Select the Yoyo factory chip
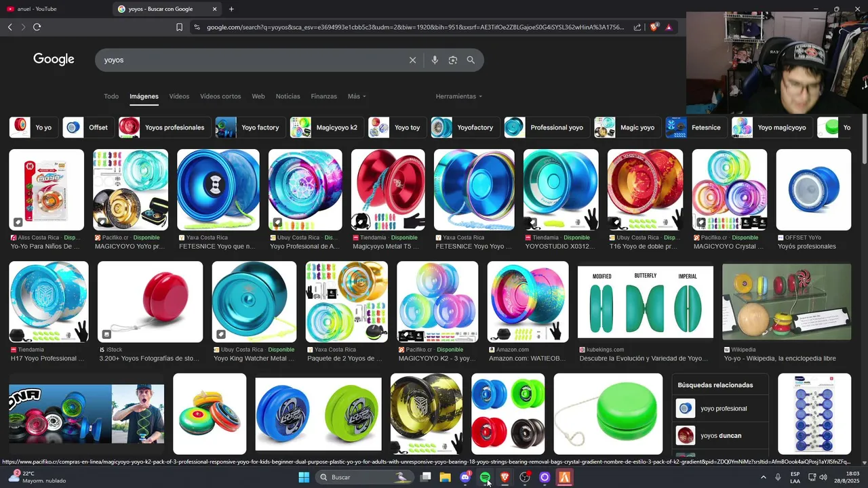Screen dimensions: 868x488 [x=250, y=127]
